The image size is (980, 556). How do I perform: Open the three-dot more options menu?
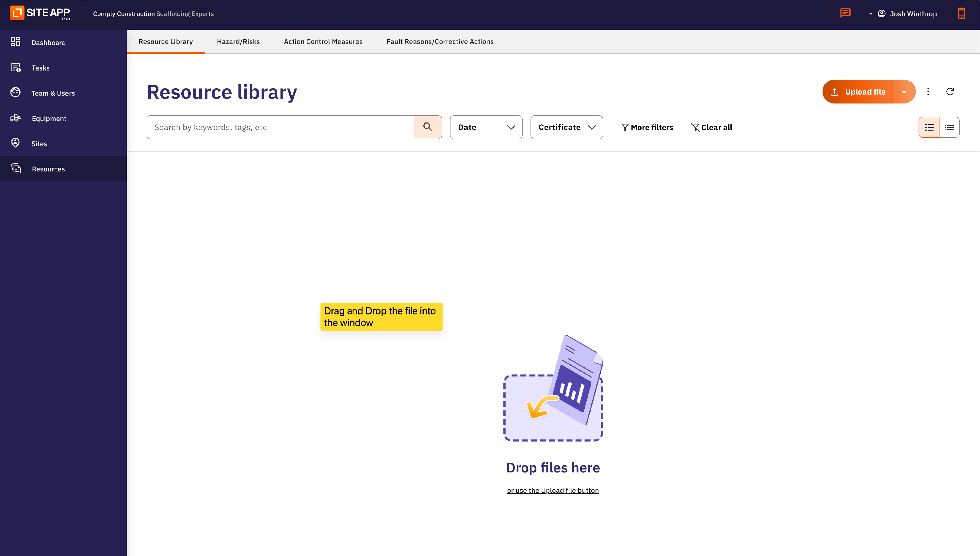click(928, 92)
